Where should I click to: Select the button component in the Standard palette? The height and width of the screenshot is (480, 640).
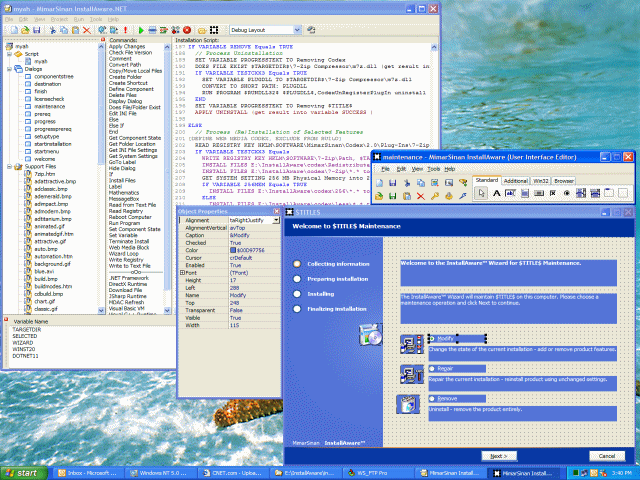539,193
